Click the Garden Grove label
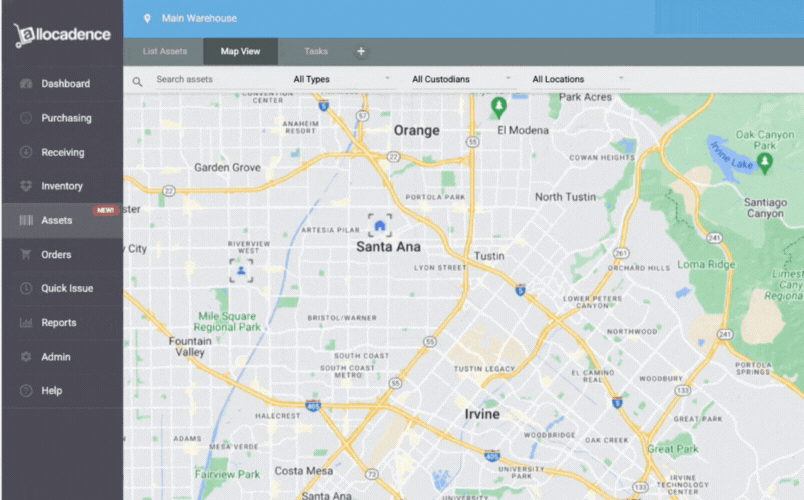The height and width of the screenshot is (500, 804). [227, 168]
